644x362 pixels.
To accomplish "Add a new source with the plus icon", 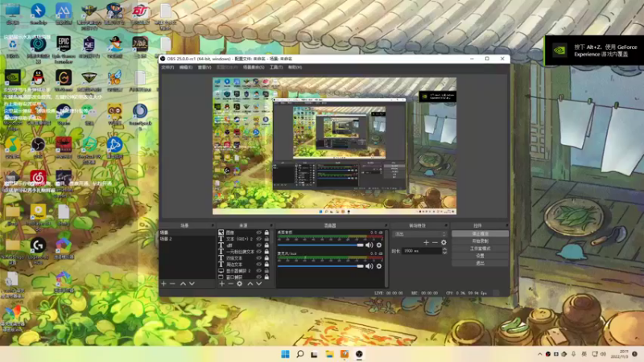I will [222, 284].
